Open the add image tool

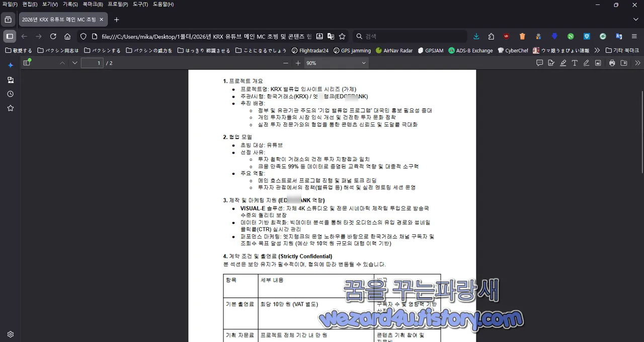coord(598,62)
